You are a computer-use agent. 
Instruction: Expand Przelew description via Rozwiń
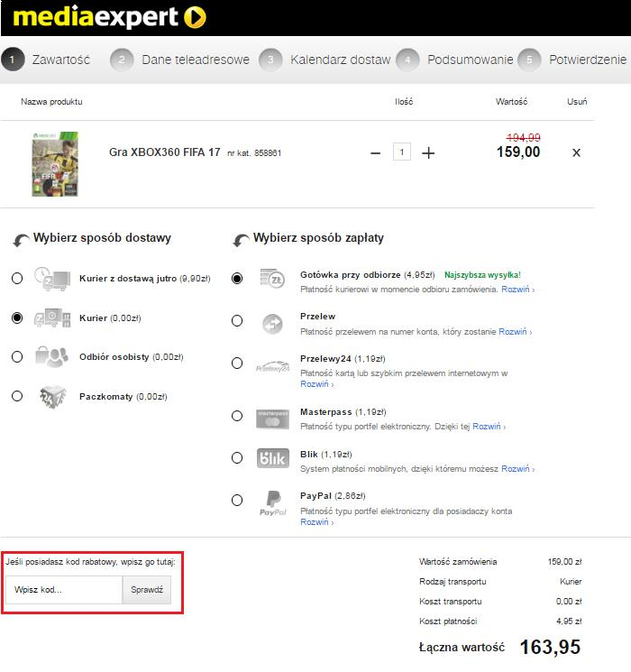click(515, 332)
